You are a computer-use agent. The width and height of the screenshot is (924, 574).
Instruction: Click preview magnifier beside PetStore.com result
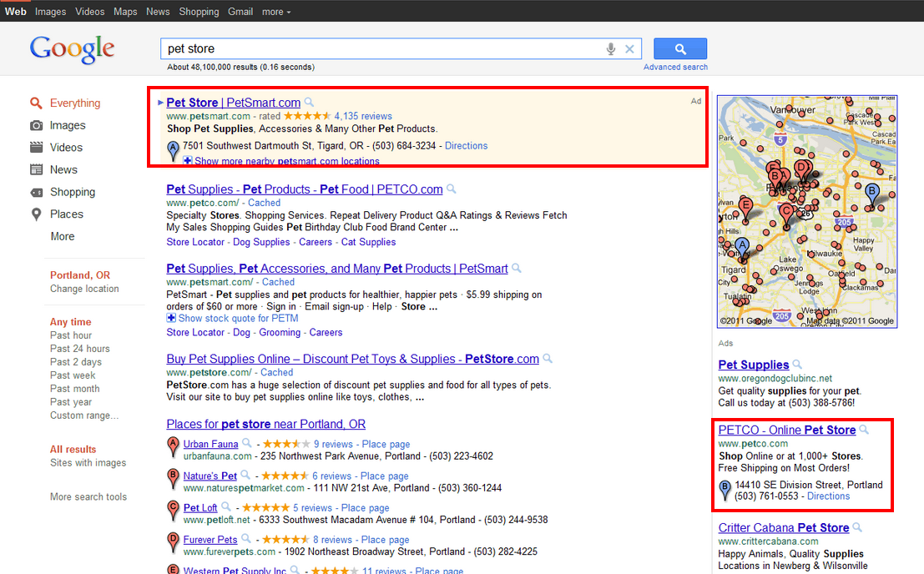click(548, 359)
